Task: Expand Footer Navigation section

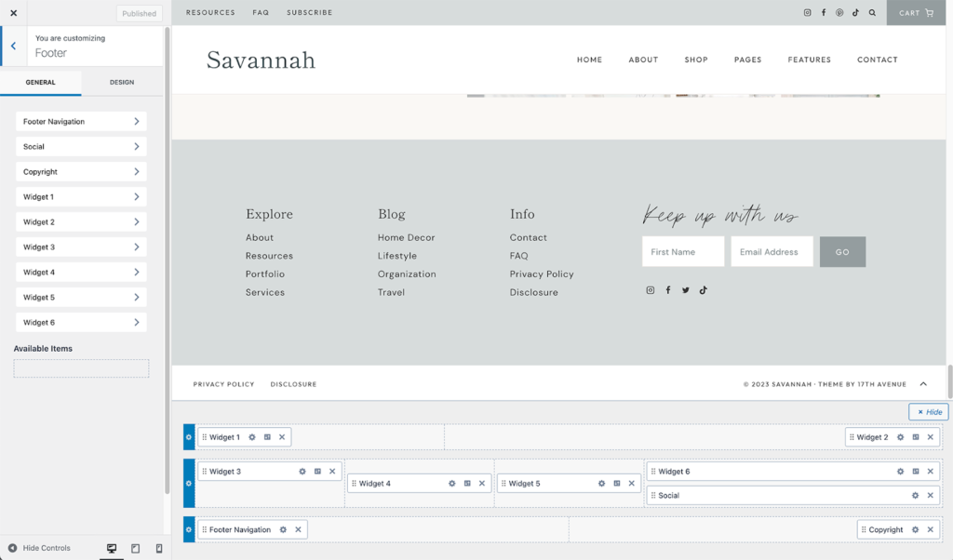Action: [x=81, y=122]
